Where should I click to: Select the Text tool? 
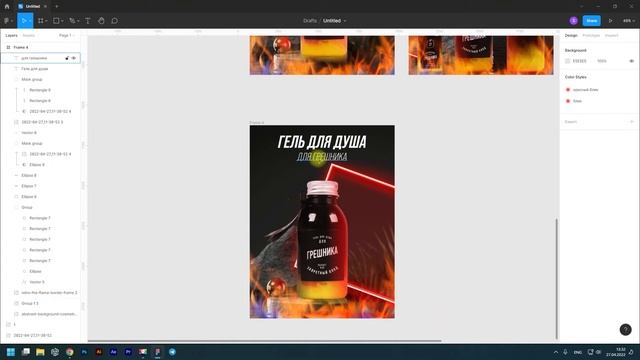88,20
